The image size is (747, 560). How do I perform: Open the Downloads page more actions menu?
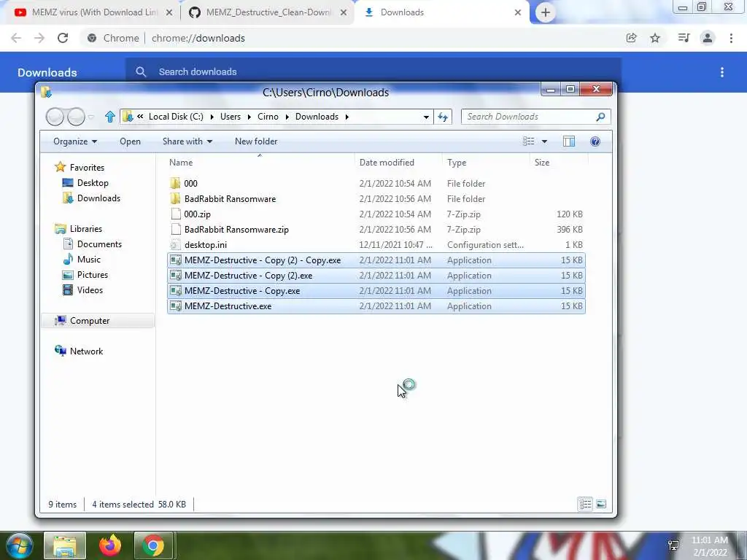point(722,72)
